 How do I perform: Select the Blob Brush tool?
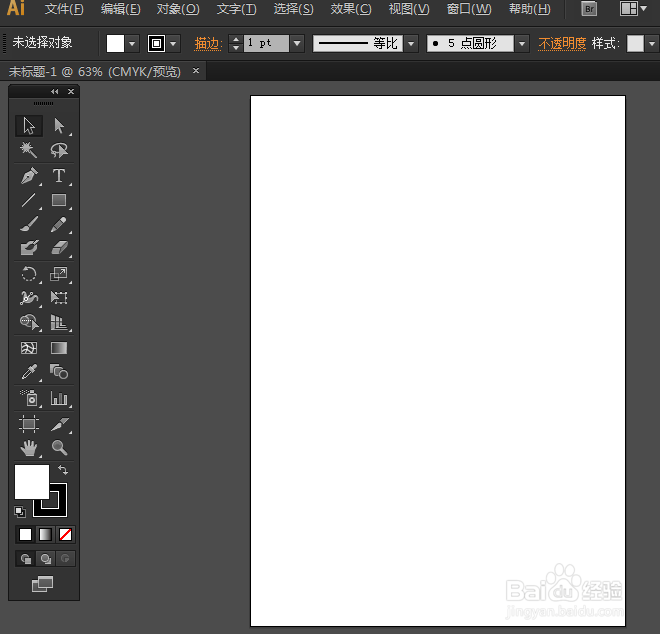click(x=29, y=248)
